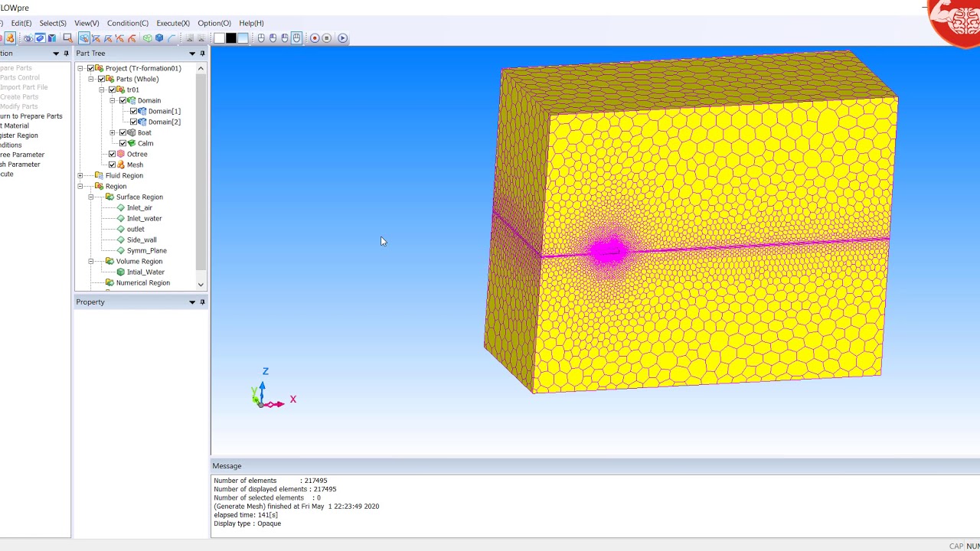Expand the Boat tree node
The width and height of the screenshot is (980, 551).
point(112,132)
